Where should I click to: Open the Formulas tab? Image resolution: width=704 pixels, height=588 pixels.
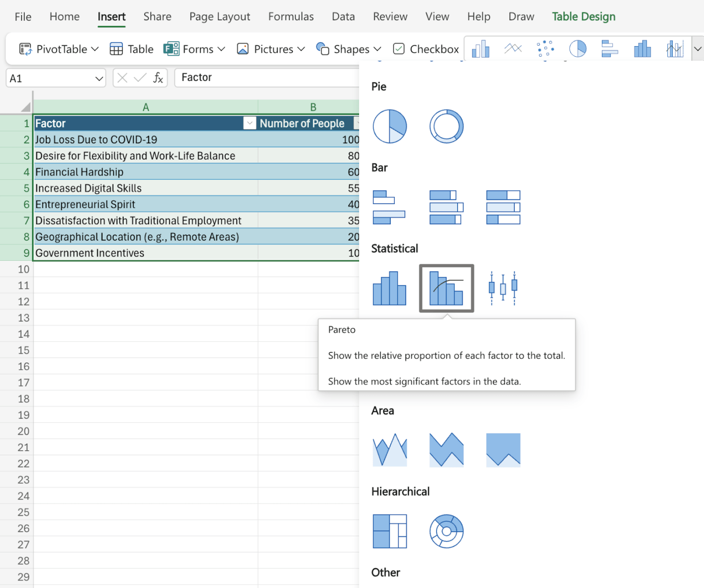(291, 17)
